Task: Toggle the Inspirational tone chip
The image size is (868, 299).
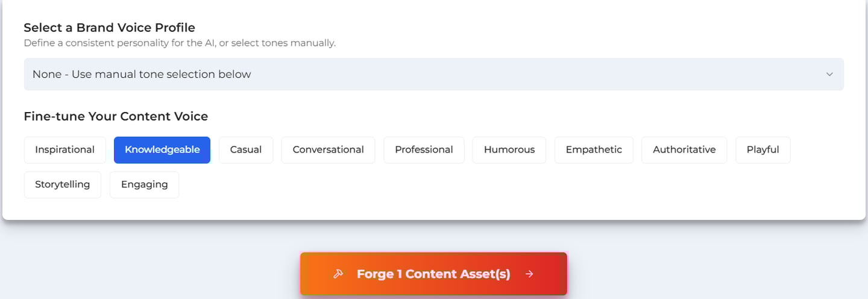Action: point(65,150)
